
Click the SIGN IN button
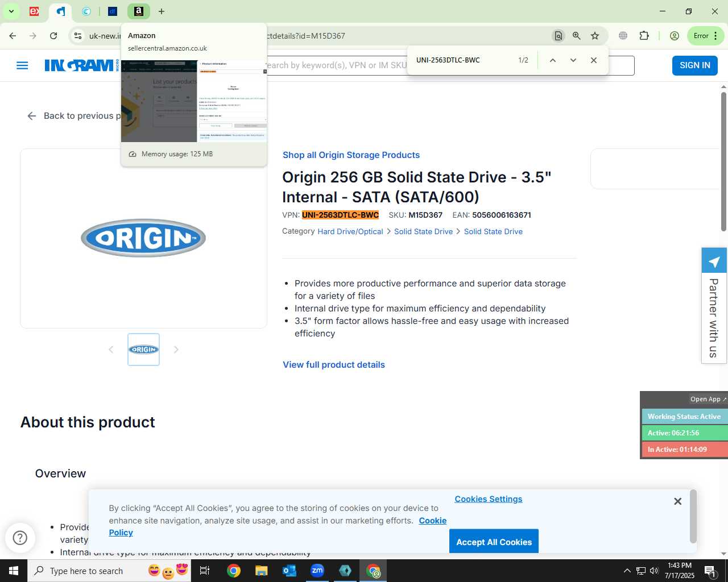pos(695,65)
